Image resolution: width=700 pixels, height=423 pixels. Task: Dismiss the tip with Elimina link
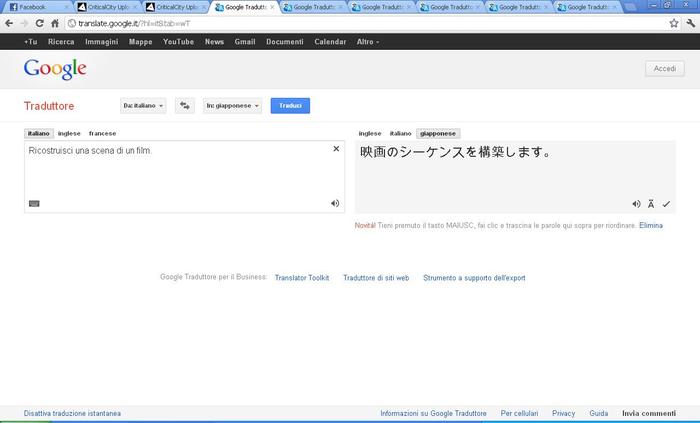[x=650, y=225]
